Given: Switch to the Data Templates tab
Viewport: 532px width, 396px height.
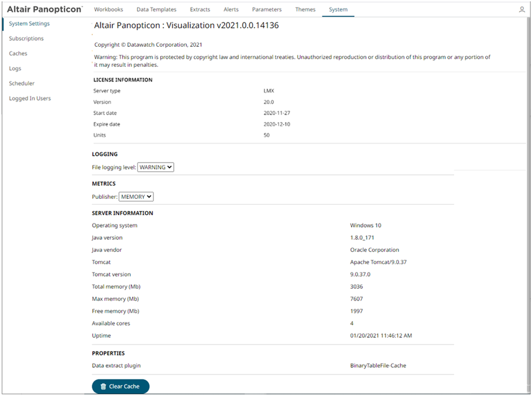Looking at the screenshot, I should [157, 10].
